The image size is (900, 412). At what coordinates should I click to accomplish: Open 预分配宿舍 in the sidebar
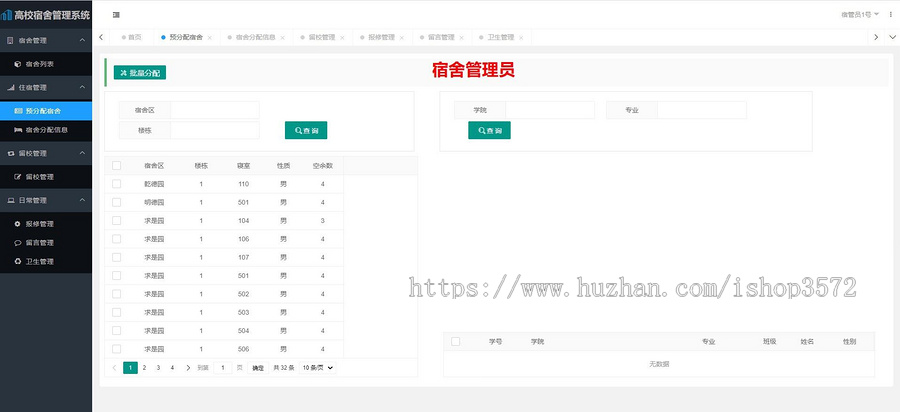pyautogui.click(x=46, y=111)
